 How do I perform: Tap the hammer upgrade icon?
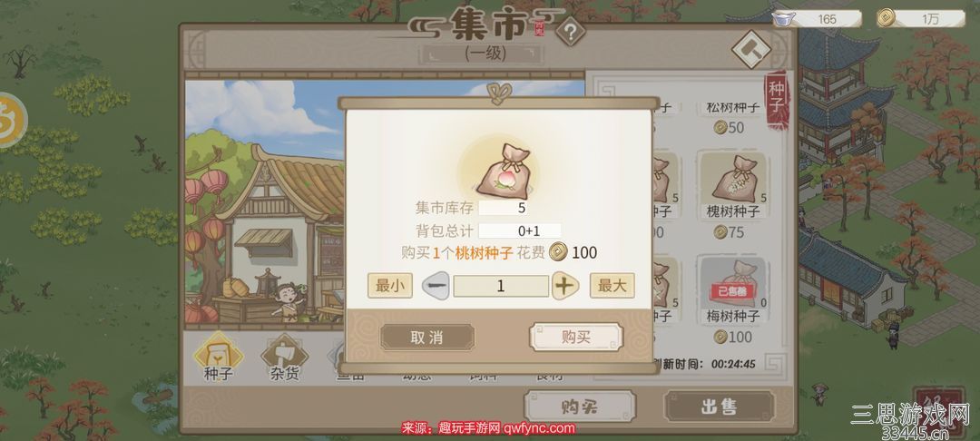[x=750, y=49]
